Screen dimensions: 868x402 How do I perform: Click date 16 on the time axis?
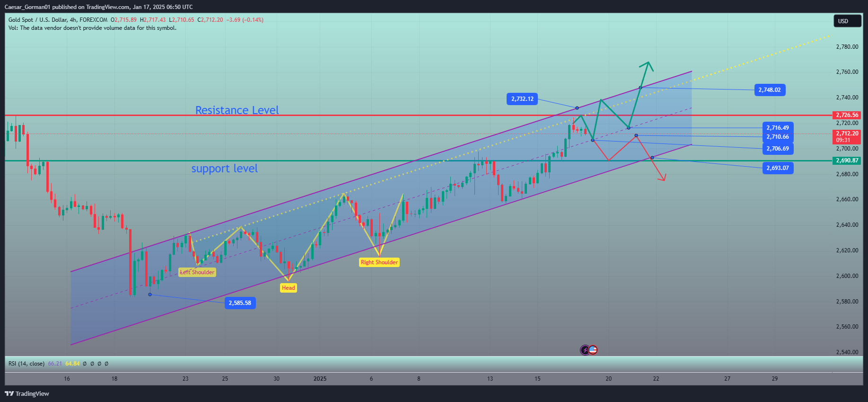pyautogui.click(x=67, y=379)
